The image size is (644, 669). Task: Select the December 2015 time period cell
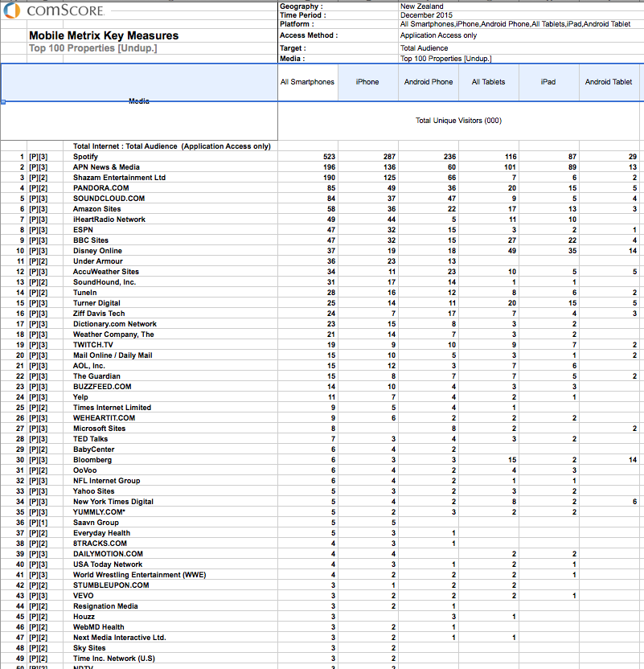coord(426,15)
